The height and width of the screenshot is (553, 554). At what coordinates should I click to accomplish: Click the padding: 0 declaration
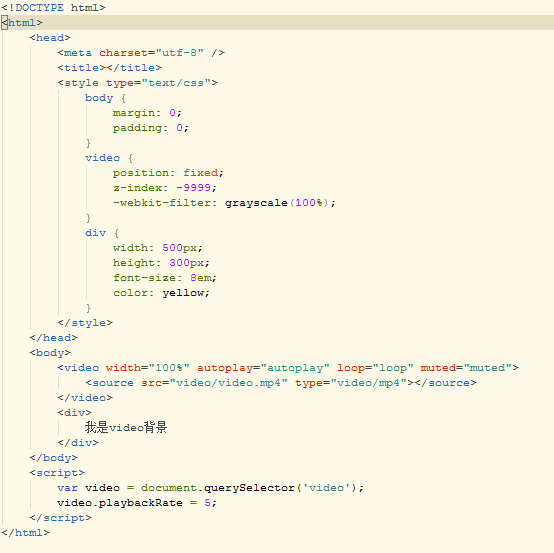[x=151, y=128]
